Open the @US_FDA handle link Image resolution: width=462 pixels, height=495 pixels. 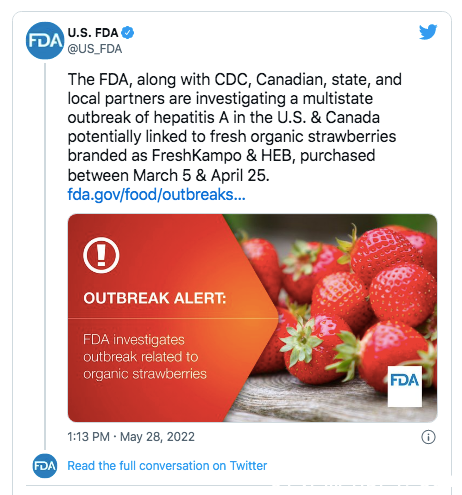[95, 49]
